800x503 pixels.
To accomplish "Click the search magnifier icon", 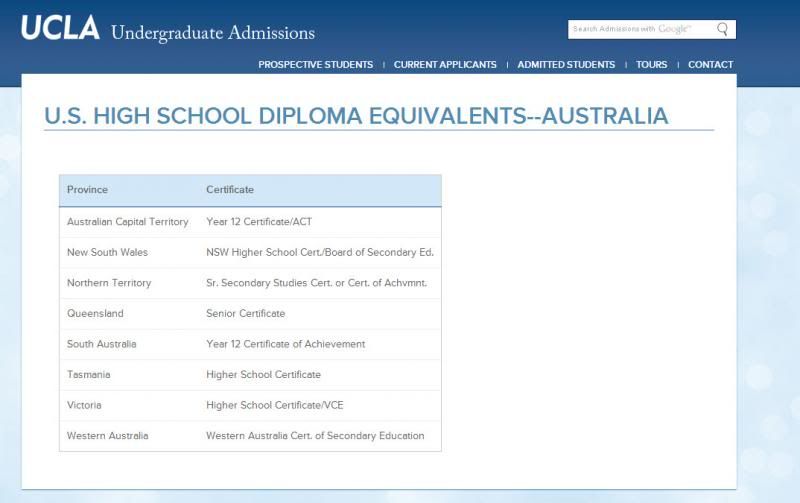I will 722,29.
